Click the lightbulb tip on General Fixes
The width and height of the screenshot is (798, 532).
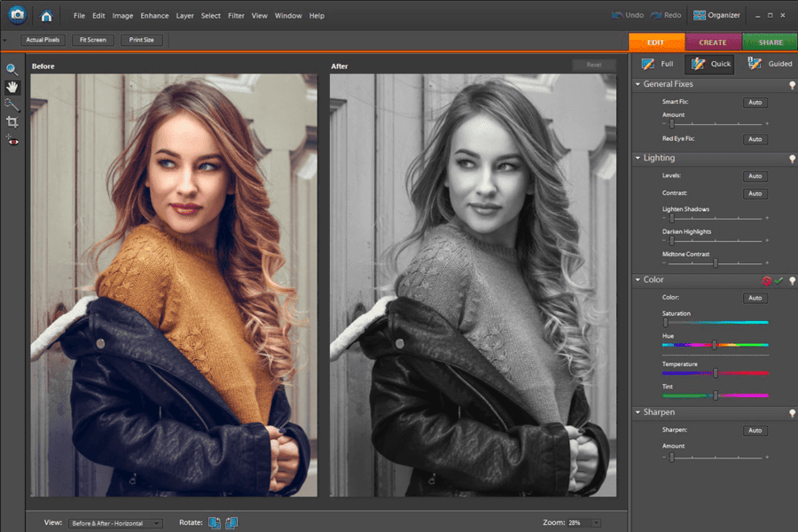tap(793, 84)
